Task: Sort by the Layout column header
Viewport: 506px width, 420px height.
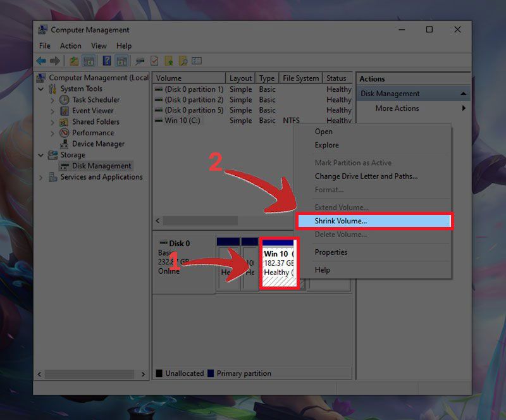Action: 240,78
